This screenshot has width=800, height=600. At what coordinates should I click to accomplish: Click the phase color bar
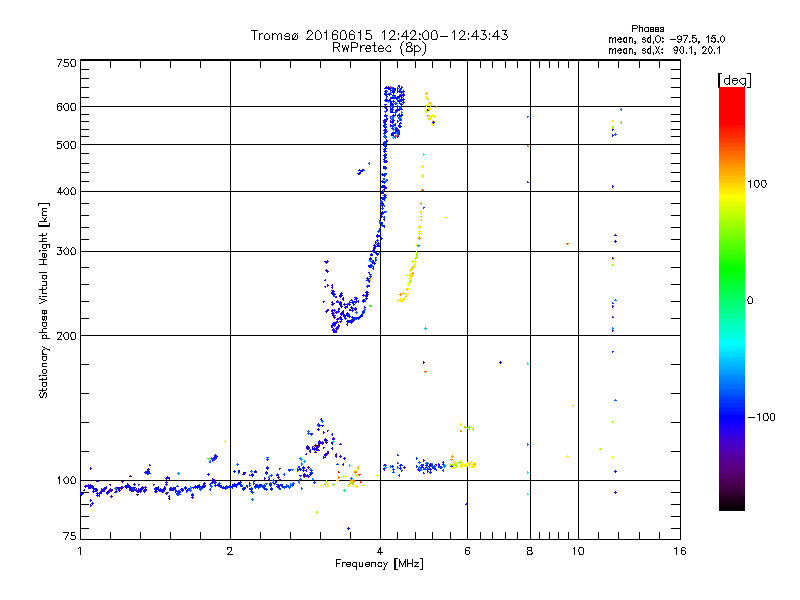(732, 299)
